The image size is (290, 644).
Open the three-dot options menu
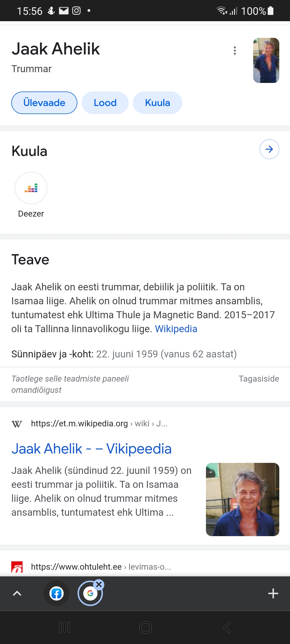coord(235,50)
